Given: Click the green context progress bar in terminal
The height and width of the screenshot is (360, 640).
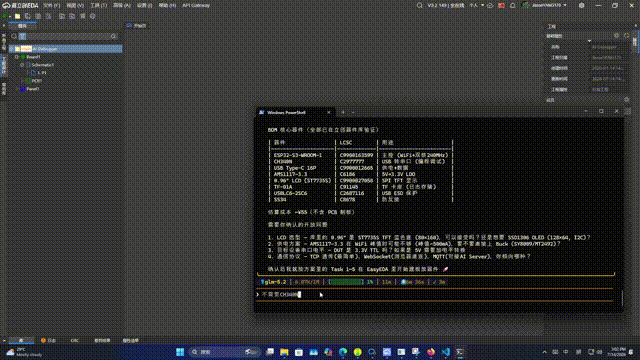Looking at the screenshot, I should 346,282.
